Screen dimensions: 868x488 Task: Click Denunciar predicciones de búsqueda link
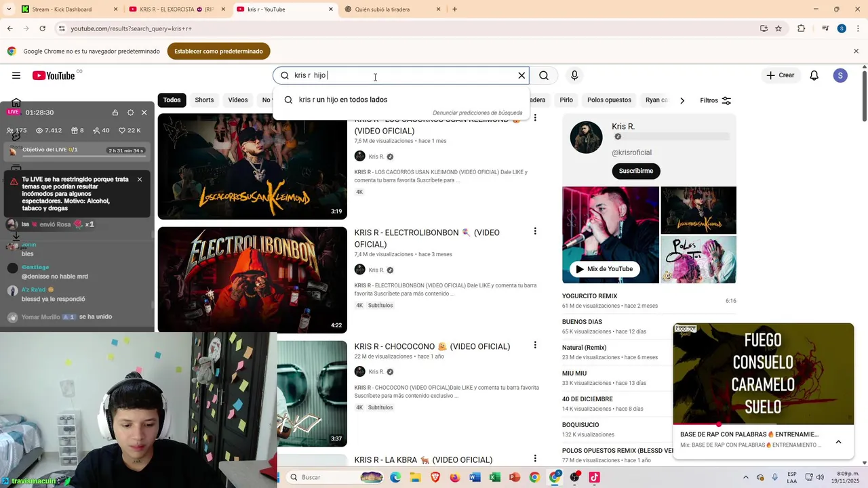coord(477,113)
